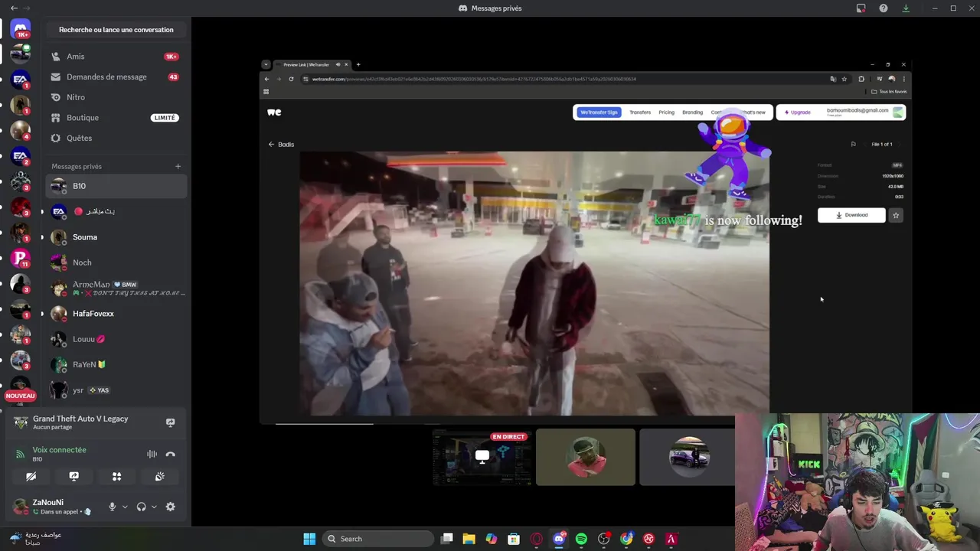Click the Upgrade button
Viewport: 980px width, 551px height.
coord(797,112)
